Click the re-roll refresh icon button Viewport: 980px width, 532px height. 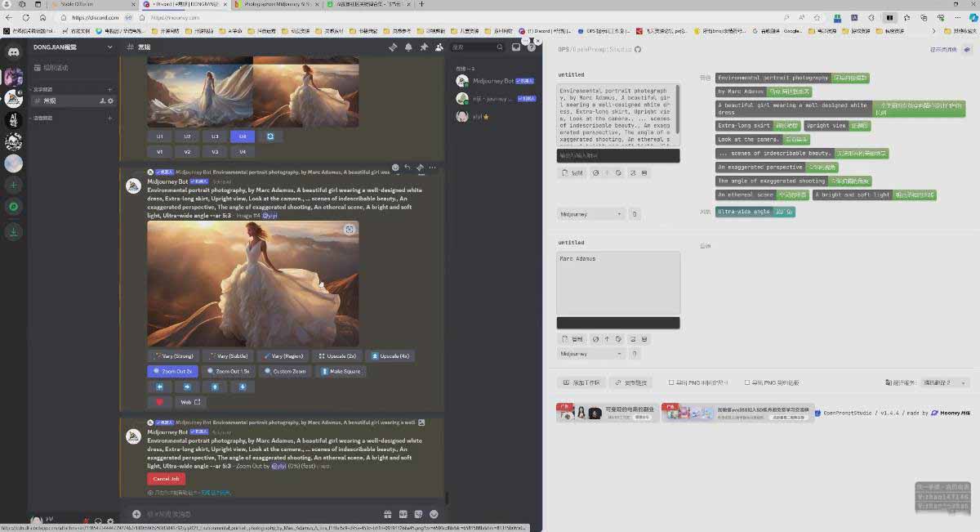[x=270, y=136]
